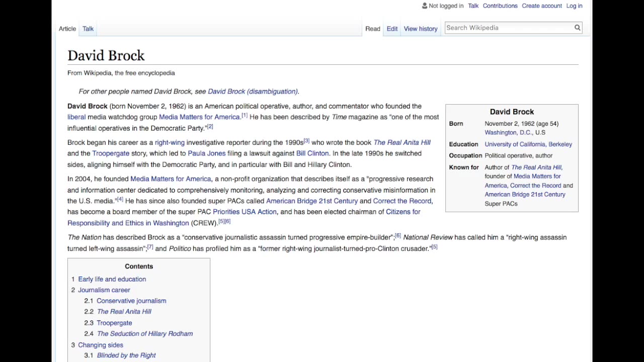Image resolution: width=644 pixels, height=362 pixels.
Task: Open Correct the Record link in the body
Action: click(x=402, y=201)
